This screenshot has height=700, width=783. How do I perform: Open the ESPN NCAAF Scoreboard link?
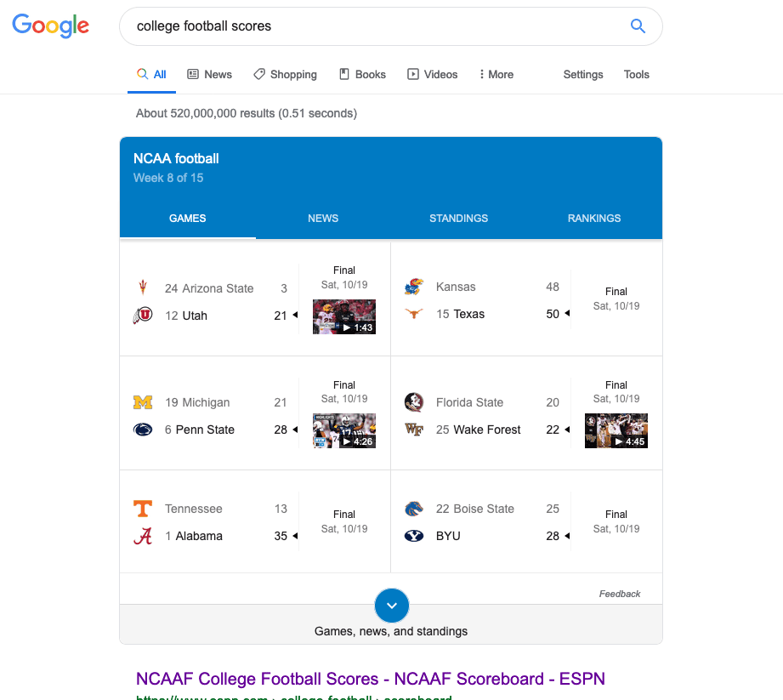pos(371,679)
